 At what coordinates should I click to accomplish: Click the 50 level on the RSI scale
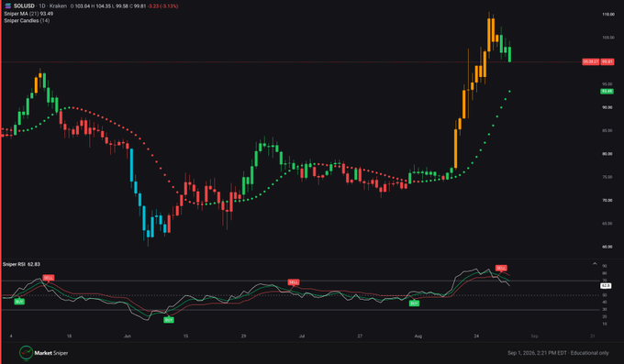click(605, 295)
